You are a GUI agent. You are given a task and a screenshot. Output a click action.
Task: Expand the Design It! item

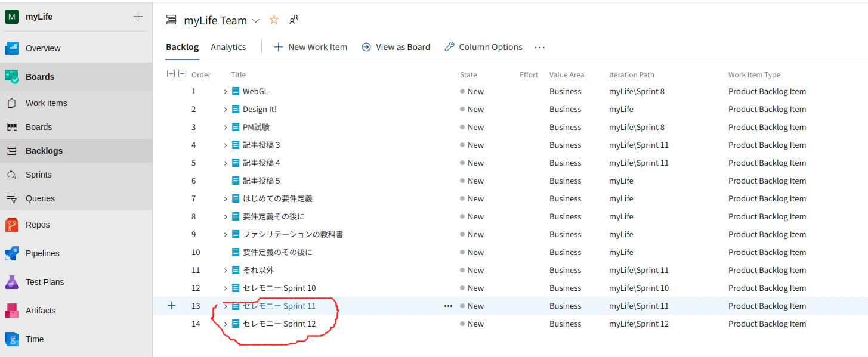[x=226, y=110]
